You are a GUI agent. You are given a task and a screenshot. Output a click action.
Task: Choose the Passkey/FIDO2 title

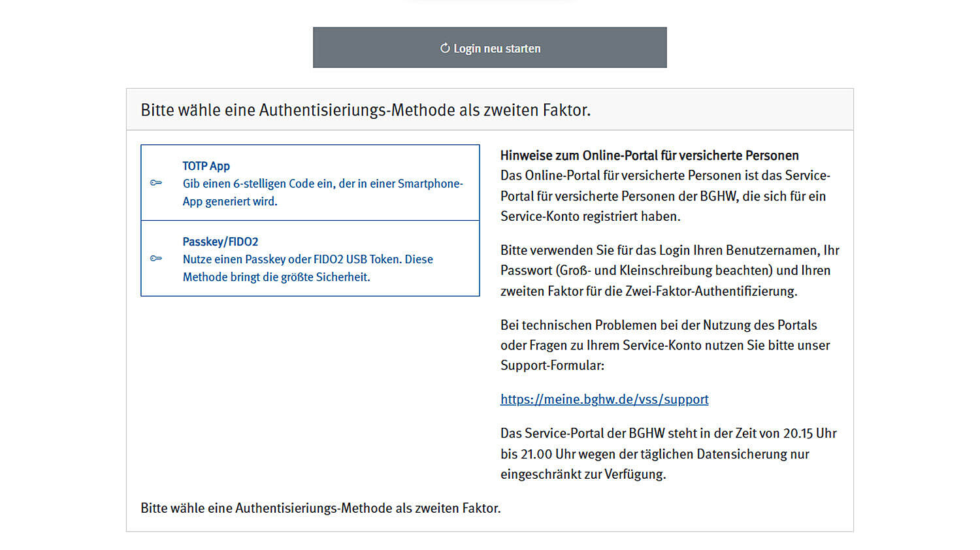pos(220,242)
